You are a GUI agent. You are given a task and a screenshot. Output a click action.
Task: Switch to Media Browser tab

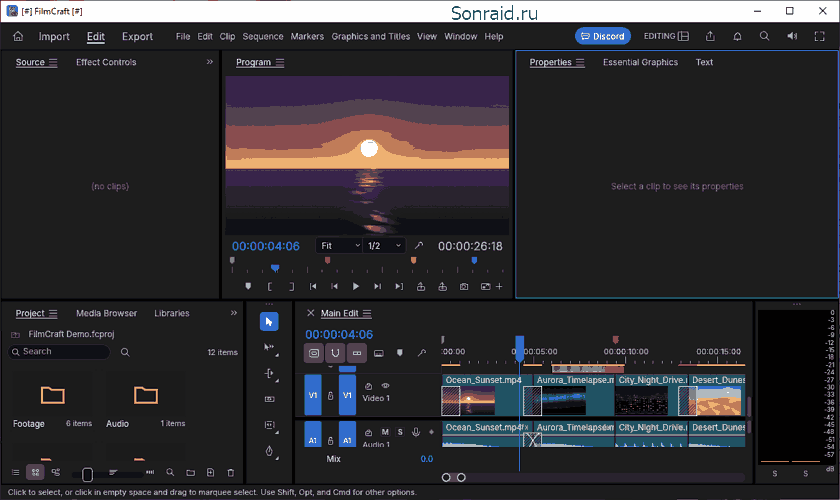pos(106,313)
